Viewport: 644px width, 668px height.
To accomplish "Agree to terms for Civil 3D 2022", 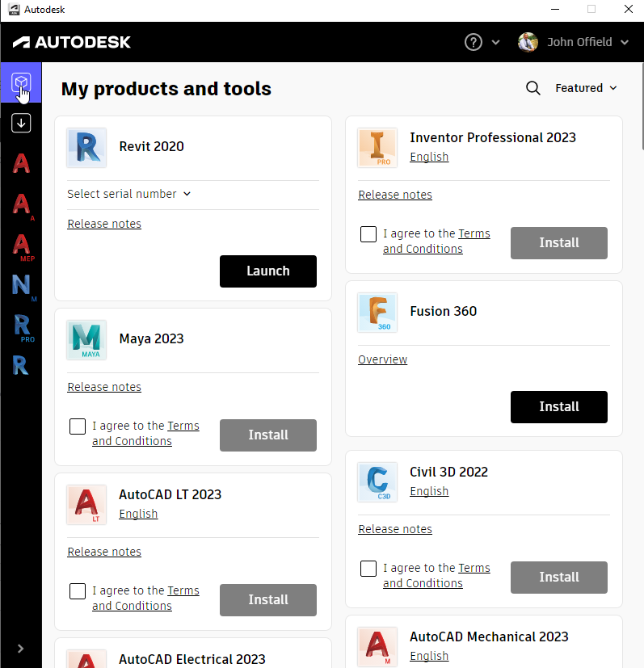I will pos(368,569).
